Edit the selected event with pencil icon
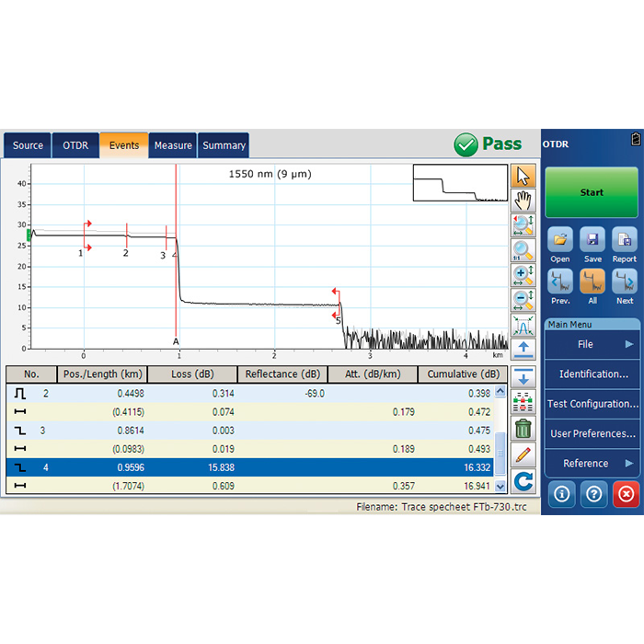 click(523, 454)
